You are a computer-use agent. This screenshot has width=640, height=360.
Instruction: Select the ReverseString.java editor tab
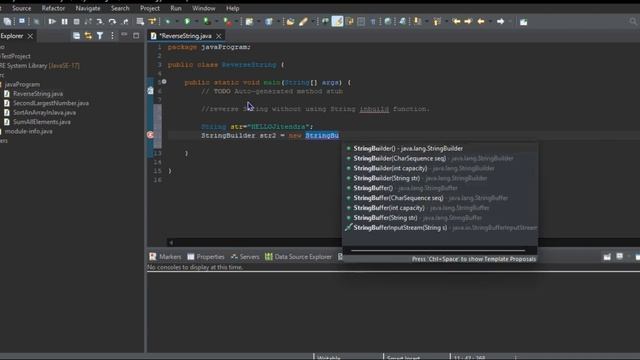(x=185, y=36)
